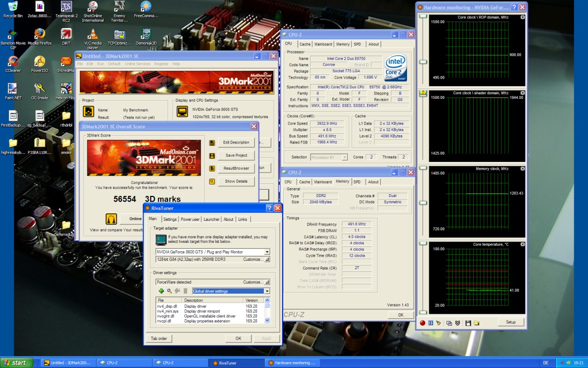Screen dimensions: 588x368
Task: Select the SPD tab in lower CPU-Z window
Action: click(x=357, y=182)
